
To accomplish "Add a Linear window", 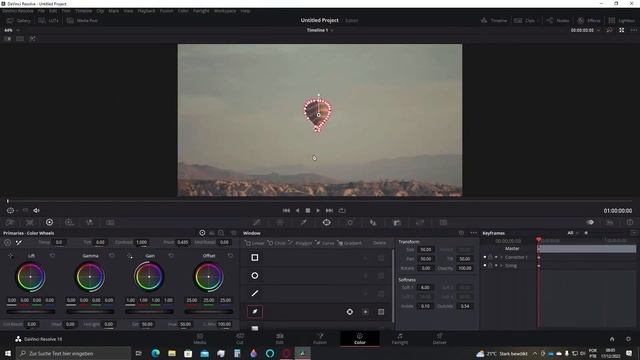I will 255,243.
